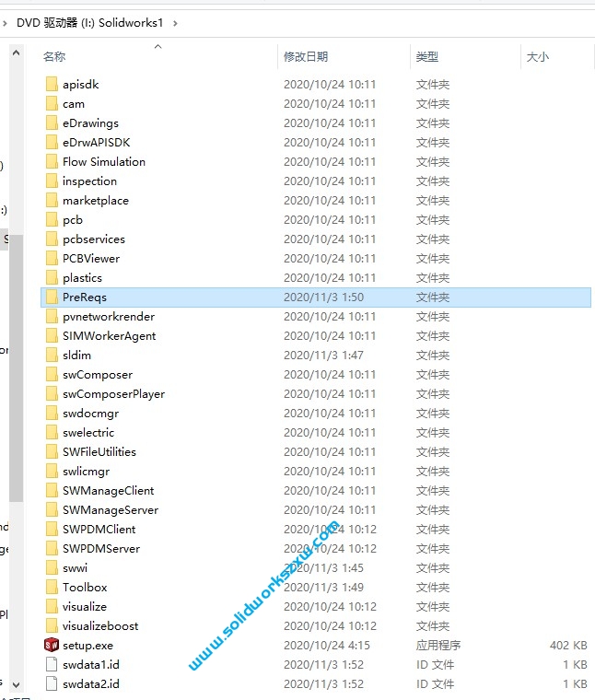Sort by 类型 column header
Screen dimensions: 595x700
point(426,57)
